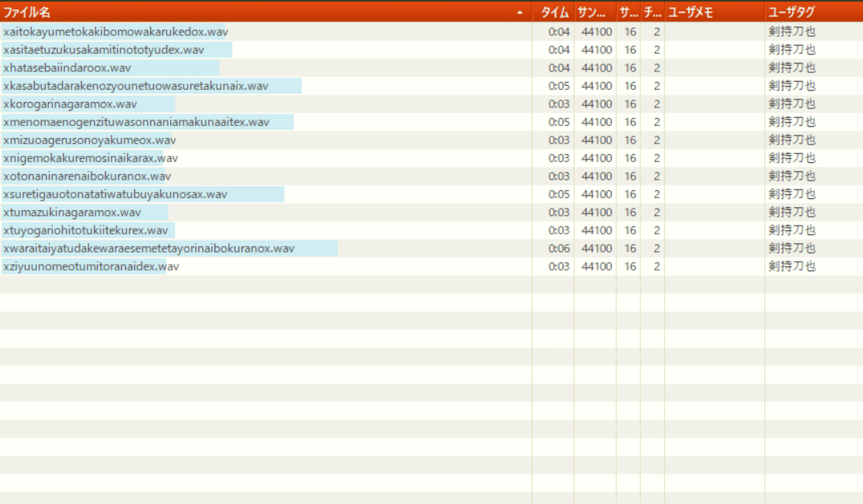
Task: Click 0:04 time of xasitaetuzuku row
Action: pyautogui.click(x=559, y=50)
